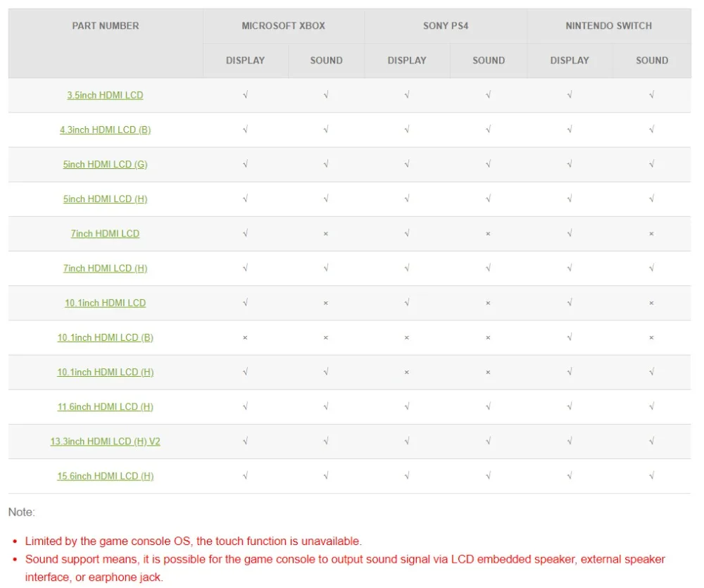Open the 13.3inch HDMI LCD (H) V2 link
Screen dimensions: 704x588
point(105,441)
